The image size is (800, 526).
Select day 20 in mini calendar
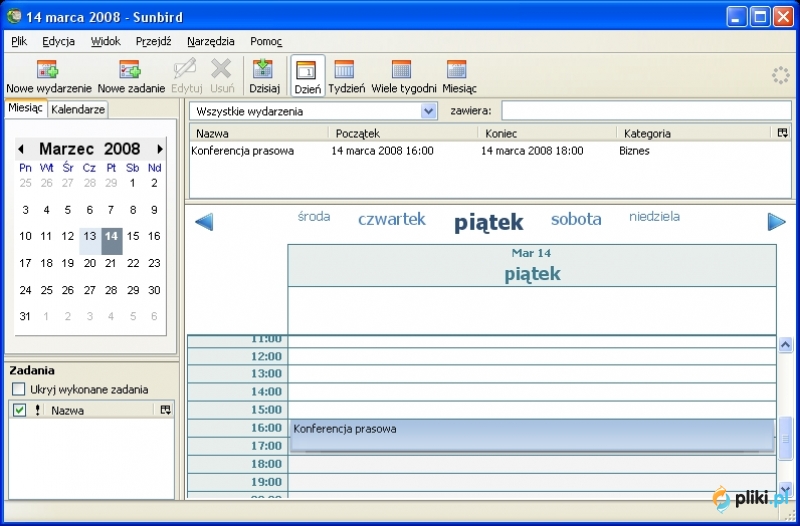click(90, 263)
